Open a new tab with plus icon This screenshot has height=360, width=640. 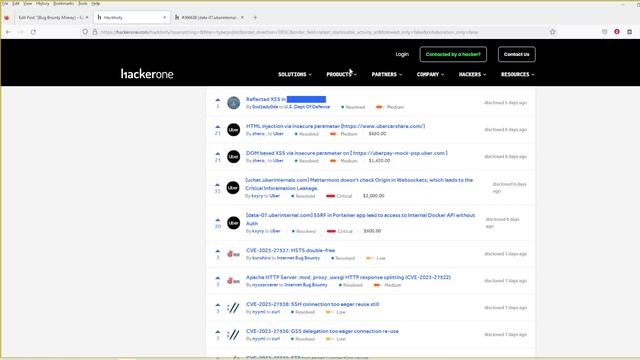[255, 18]
